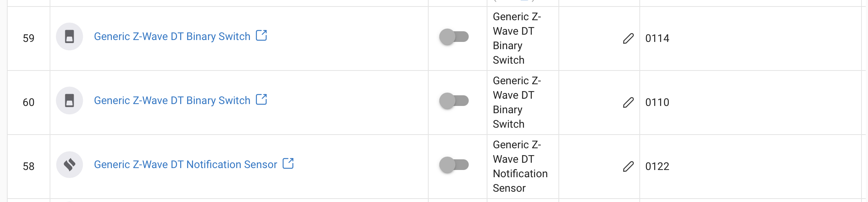Edit the label with pencil beside 0114
The width and height of the screenshot is (868, 202).
628,38
